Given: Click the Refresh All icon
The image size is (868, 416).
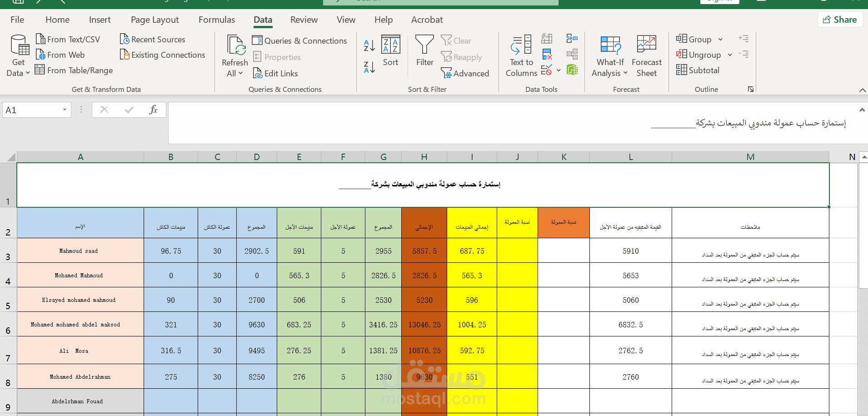Looking at the screenshot, I should click(x=235, y=45).
